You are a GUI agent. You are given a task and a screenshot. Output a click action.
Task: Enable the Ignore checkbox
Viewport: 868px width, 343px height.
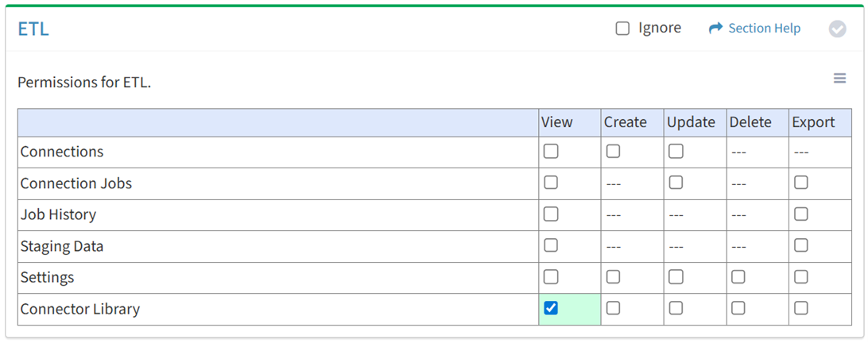[622, 29]
